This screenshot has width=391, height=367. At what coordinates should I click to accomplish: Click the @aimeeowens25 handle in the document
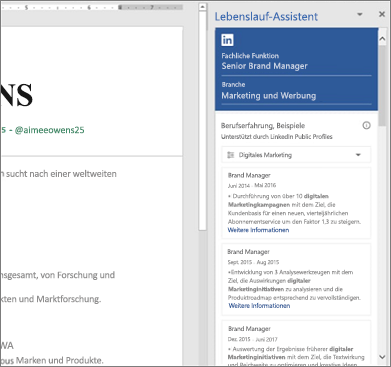[x=49, y=130]
